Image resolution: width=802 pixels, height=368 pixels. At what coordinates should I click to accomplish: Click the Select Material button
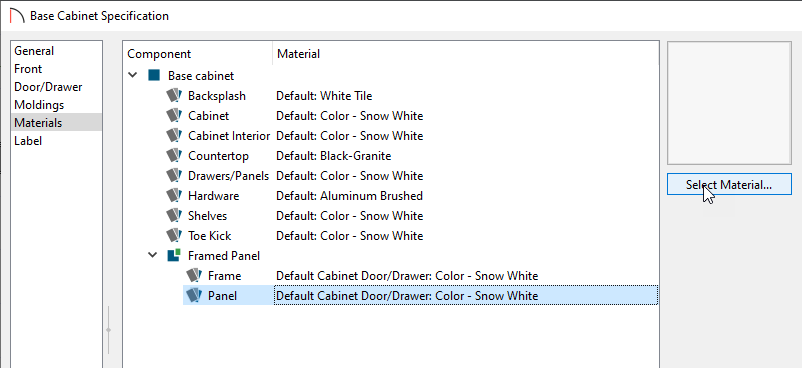tap(729, 184)
